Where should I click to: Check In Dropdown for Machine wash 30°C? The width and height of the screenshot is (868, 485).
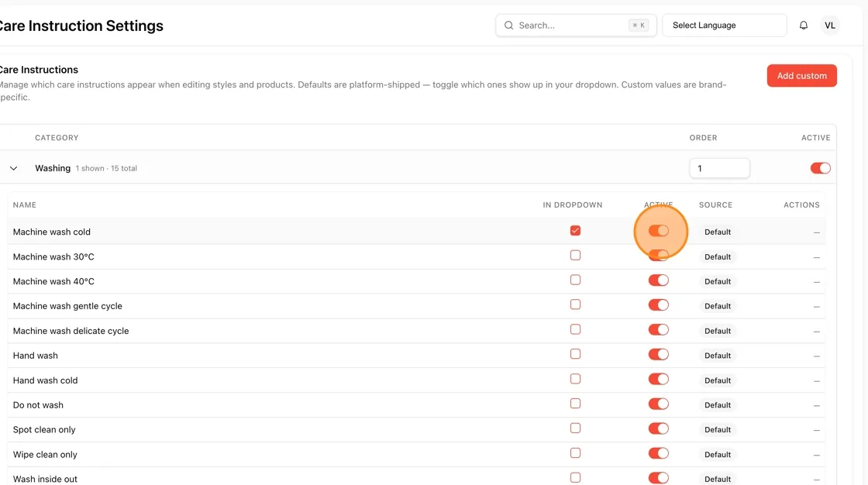[x=575, y=255]
